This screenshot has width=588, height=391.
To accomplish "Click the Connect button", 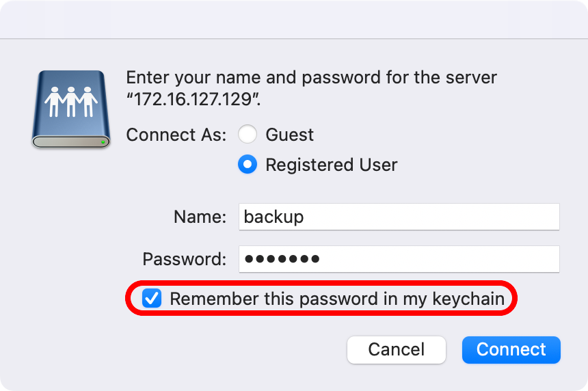I will 511,349.
